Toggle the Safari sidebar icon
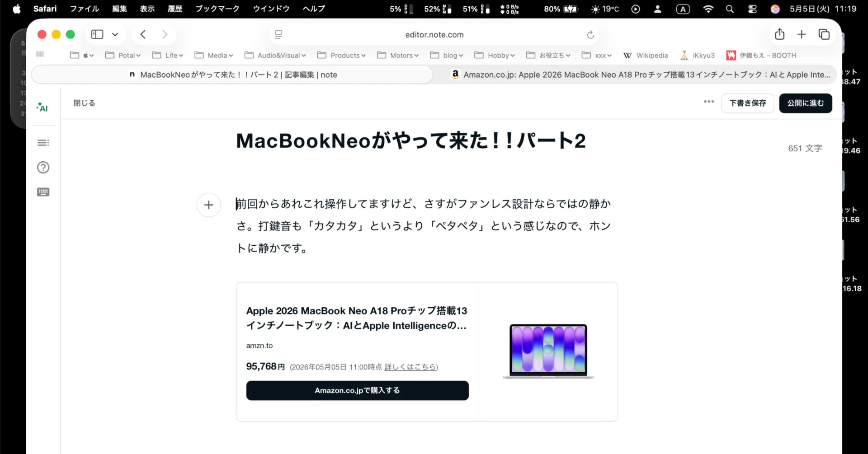Viewport: 868px width, 454px height. pos(97,34)
